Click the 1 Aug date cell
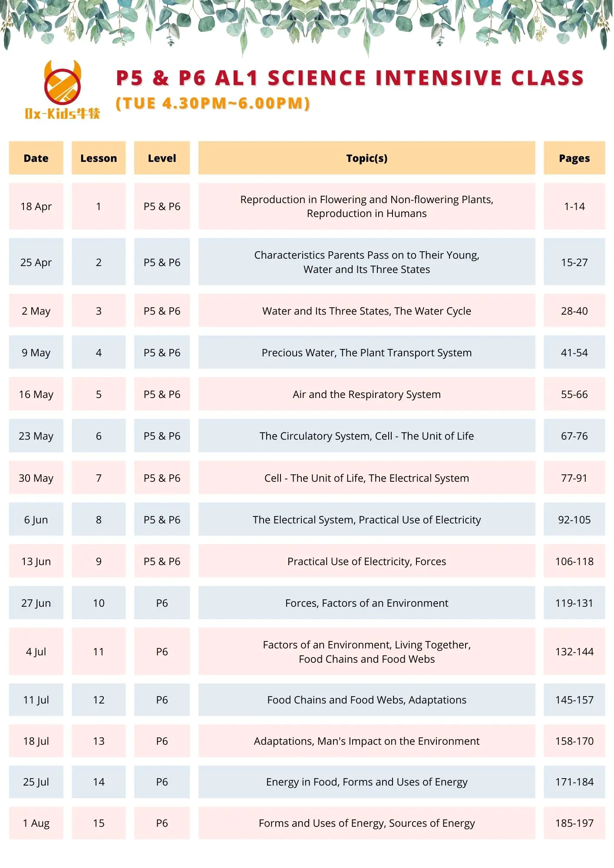This screenshot has height=868, width=614. (36, 823)
